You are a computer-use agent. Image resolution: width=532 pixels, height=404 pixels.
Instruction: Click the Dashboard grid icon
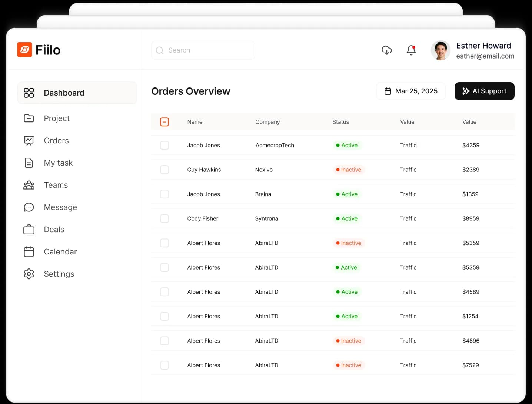[29, 93]
